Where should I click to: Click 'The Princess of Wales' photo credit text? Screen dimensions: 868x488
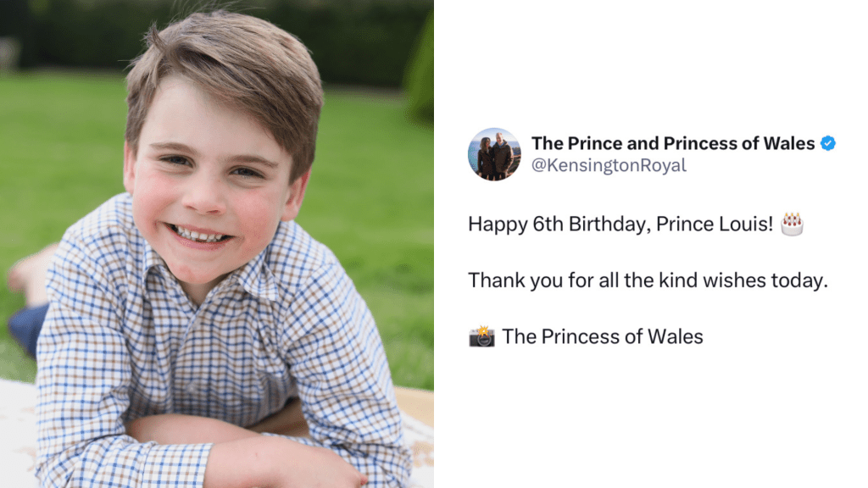click(x=602, y=336)
